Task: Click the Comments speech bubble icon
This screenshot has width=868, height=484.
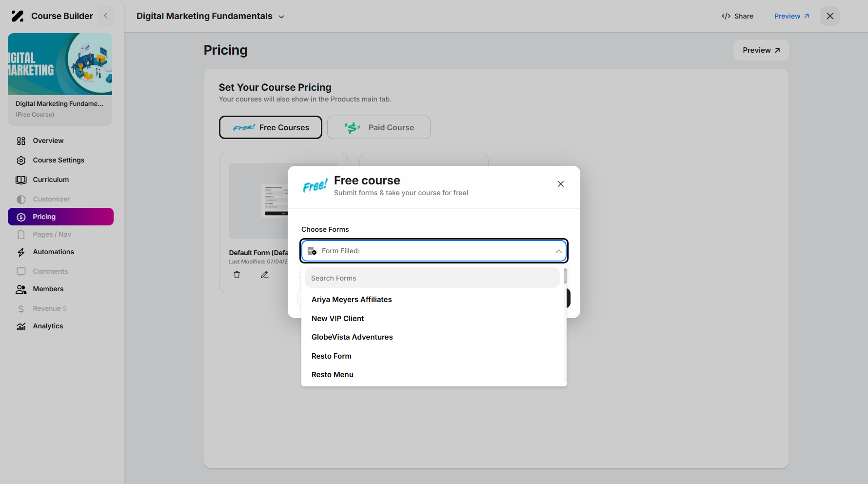Action: click(21, 272)
